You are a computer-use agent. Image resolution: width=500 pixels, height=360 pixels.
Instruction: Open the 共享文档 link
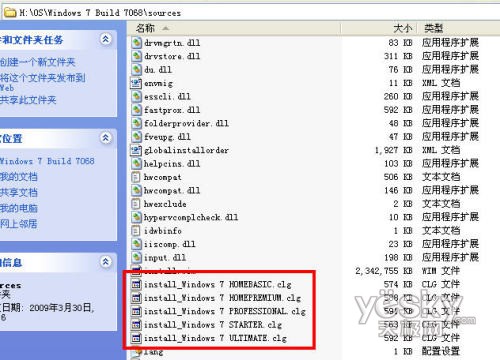(x=19, y=192)
